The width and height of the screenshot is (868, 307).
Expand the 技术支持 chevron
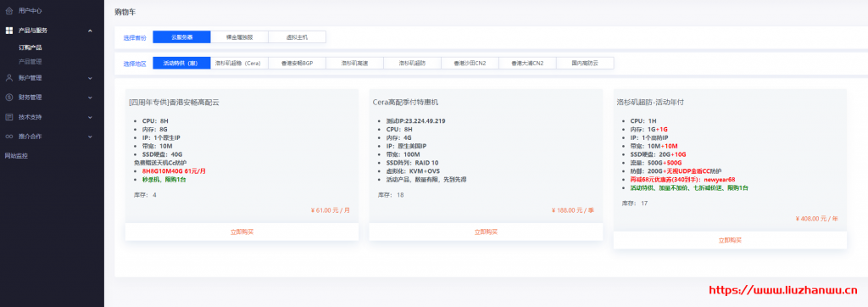(90, 117)
